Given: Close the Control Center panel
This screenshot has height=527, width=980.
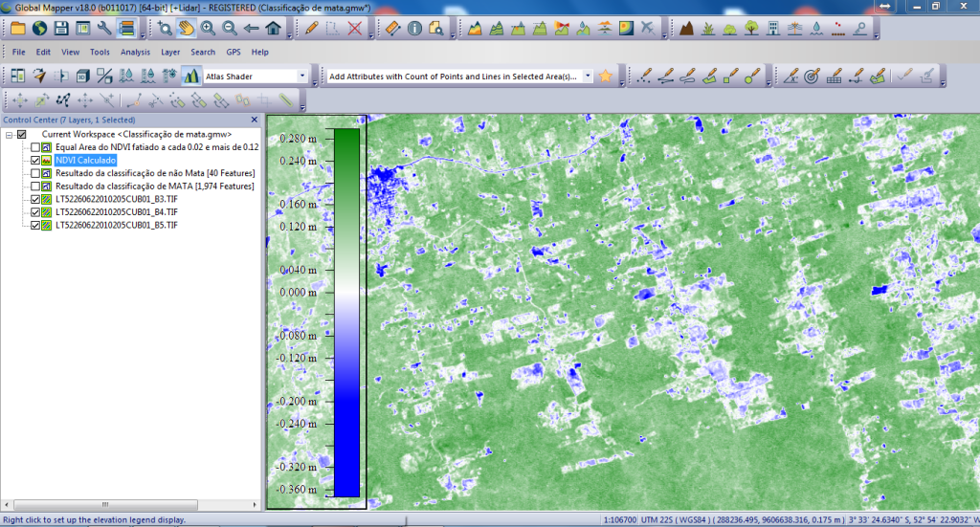Looking at the screenshot, I should (255, 120).
